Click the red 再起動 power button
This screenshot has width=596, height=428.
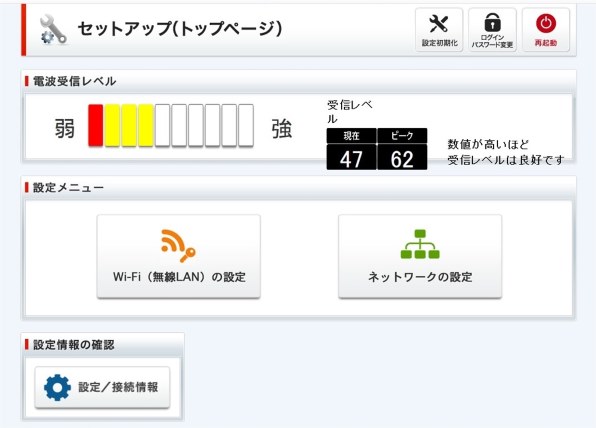(546, 30)
